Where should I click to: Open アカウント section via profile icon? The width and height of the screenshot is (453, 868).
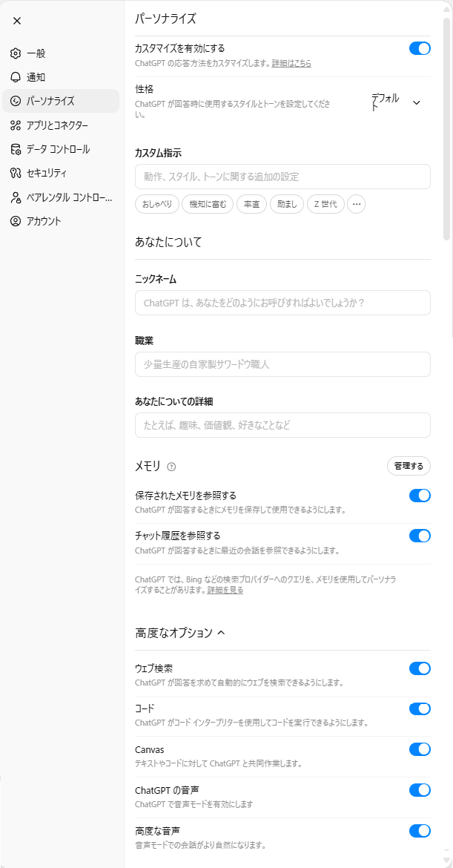pyautogui.click(x=16, y=221)
